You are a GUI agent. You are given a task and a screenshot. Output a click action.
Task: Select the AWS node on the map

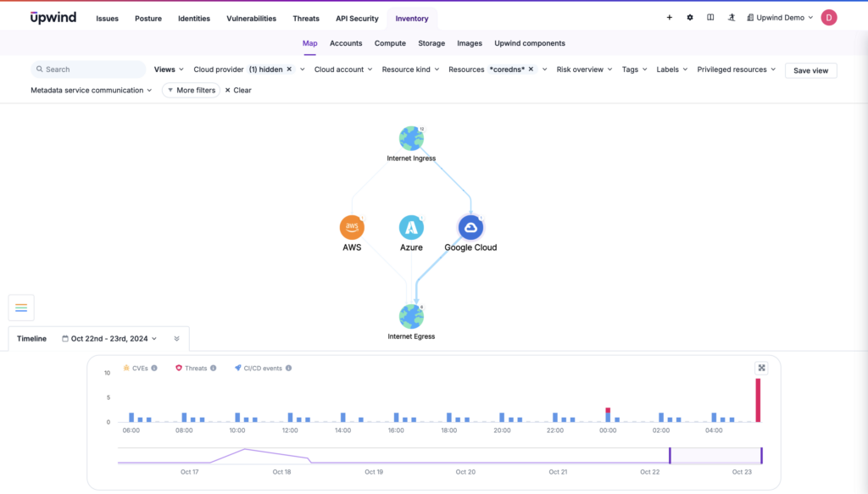coord(352,226)
